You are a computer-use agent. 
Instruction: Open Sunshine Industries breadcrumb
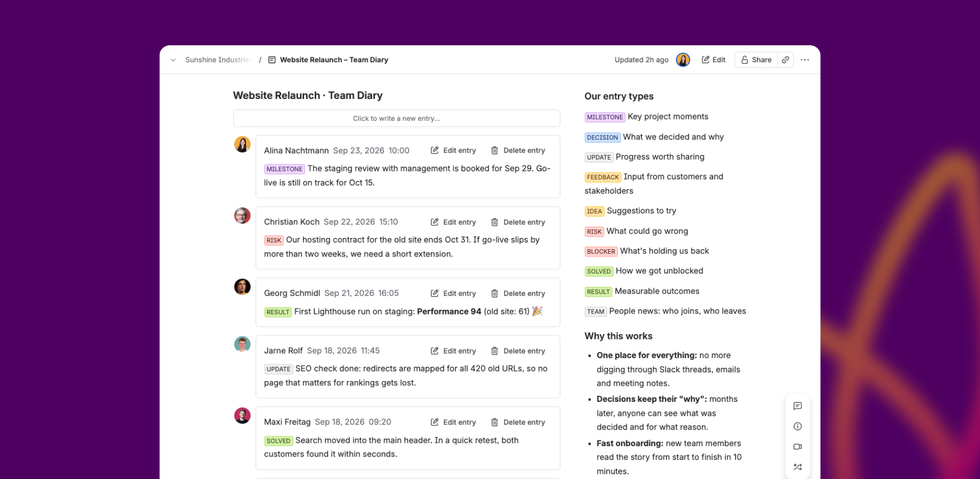(x=218, y=60)
